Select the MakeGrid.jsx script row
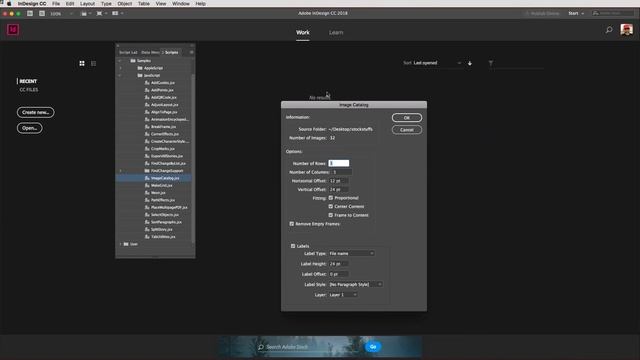 click(x=153, y=185)
